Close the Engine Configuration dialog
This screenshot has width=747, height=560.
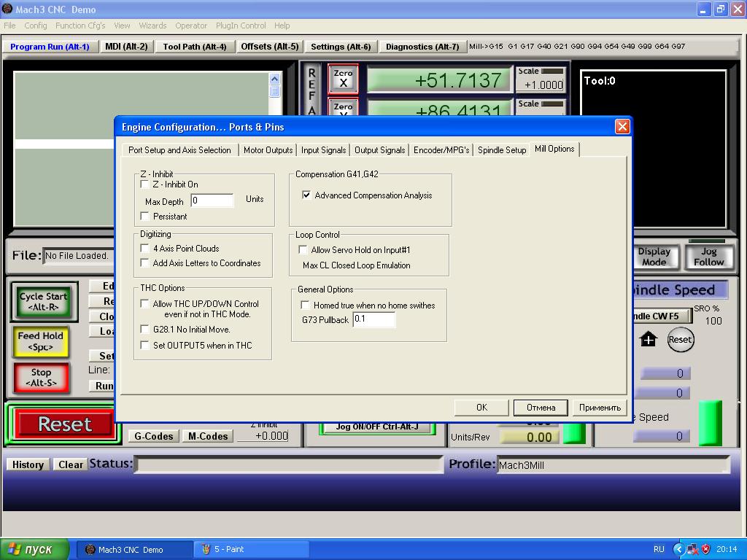coord(622,127)
